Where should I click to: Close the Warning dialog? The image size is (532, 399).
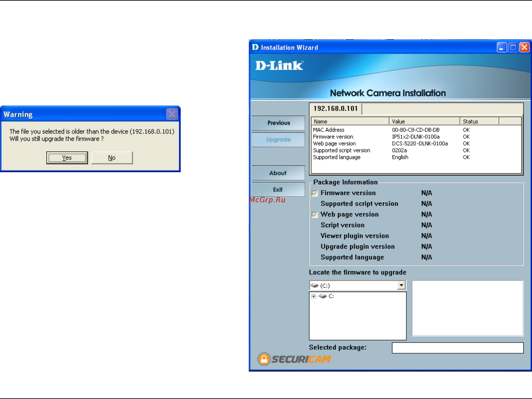coord(172,114)
